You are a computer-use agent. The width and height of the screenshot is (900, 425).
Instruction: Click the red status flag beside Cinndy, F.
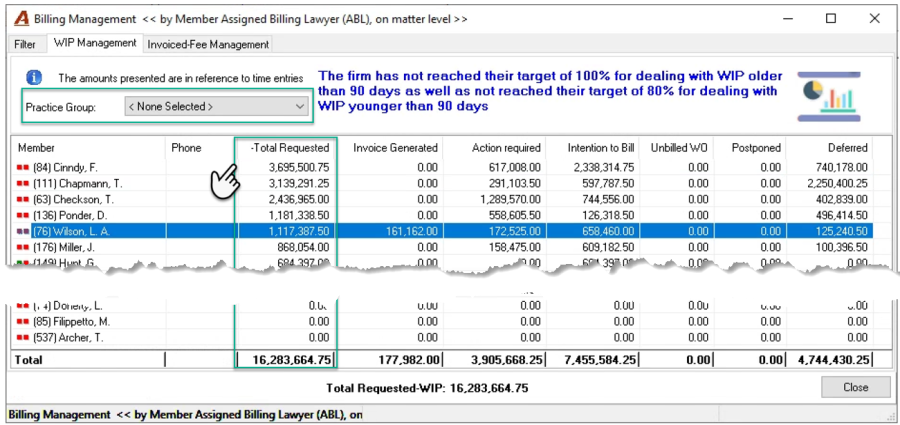[x=23, y=168]
